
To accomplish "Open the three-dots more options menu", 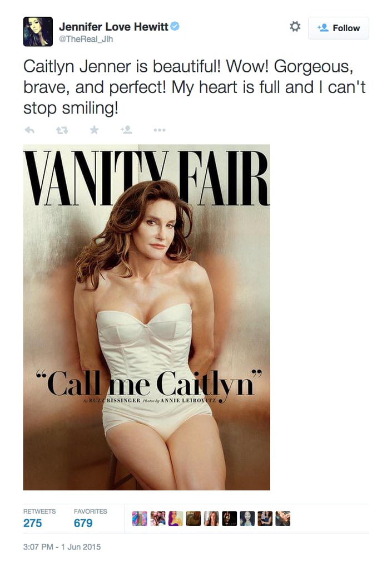I will click(160, 130).
